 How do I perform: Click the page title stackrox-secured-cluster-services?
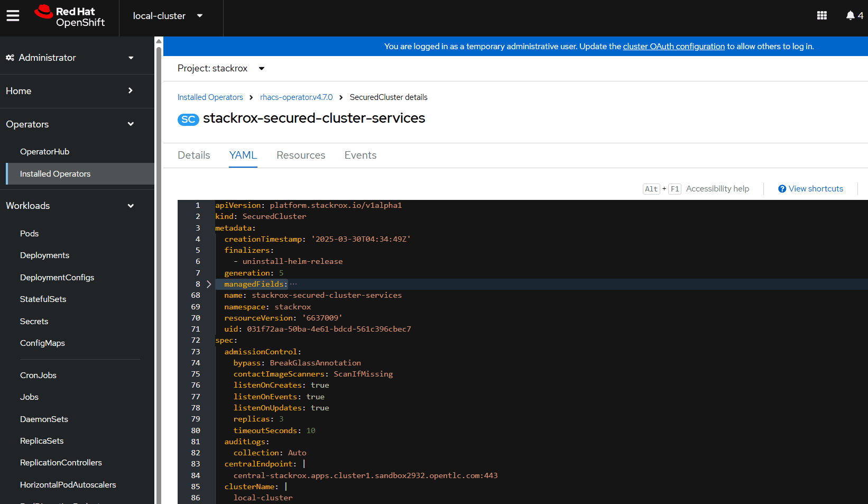point(314,118)
